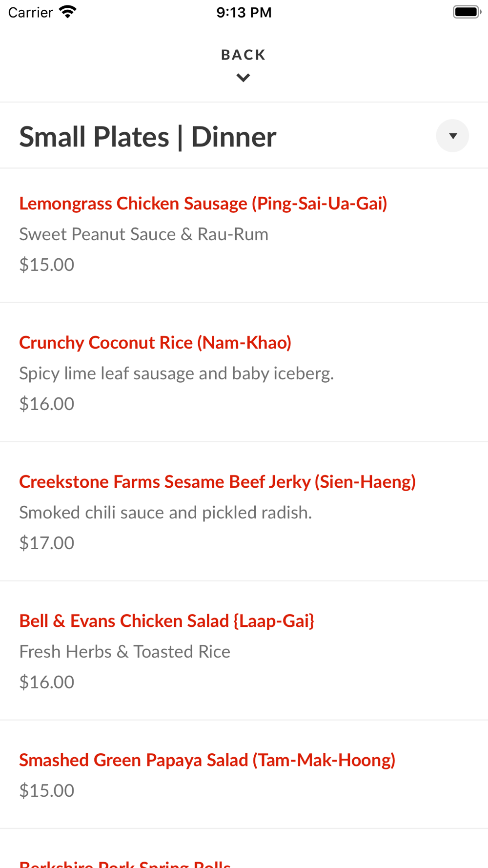Open Creekstone Farms Sesame Beef Jerky
Viewport: 488px width, 868px height.
(217, 482)
